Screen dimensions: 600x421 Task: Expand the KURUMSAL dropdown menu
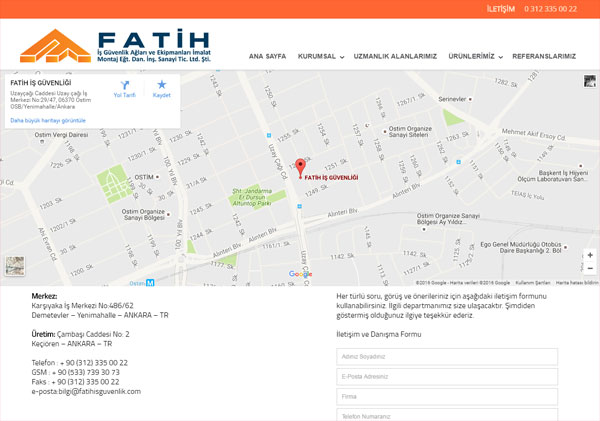click(321, 56)
